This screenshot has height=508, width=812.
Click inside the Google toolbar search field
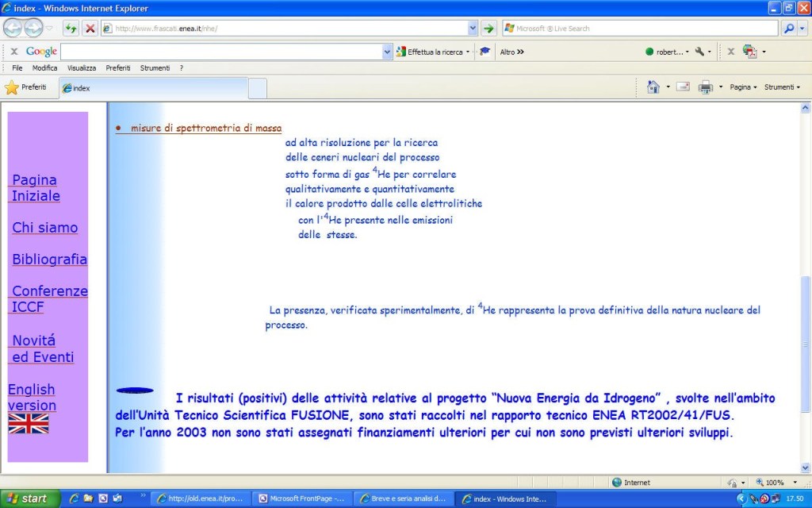[x=222, y=52]
